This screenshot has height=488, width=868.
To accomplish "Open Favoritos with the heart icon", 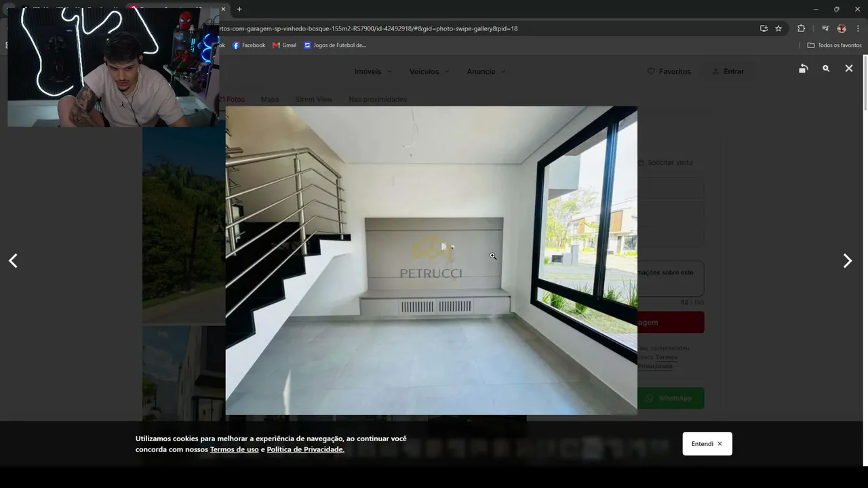I will click(669, 71).
